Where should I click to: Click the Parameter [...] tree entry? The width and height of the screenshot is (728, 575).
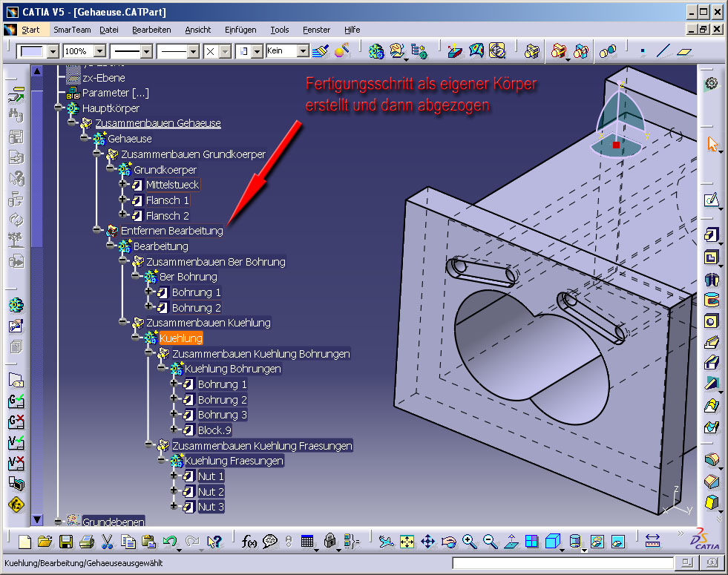[x=116, y=93]
